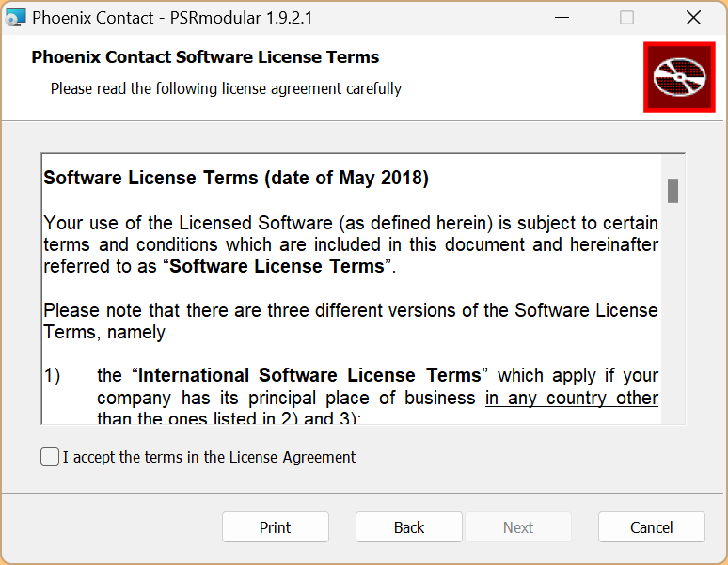Click the license text scrollbar thumb

coord(673,191)
